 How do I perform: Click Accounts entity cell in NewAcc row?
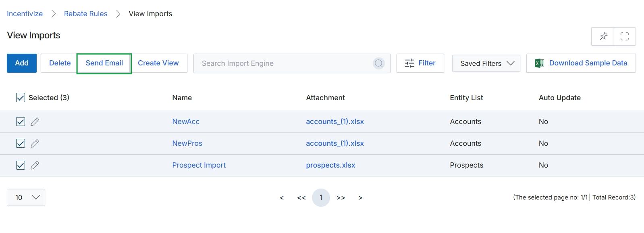pos(465,122)
